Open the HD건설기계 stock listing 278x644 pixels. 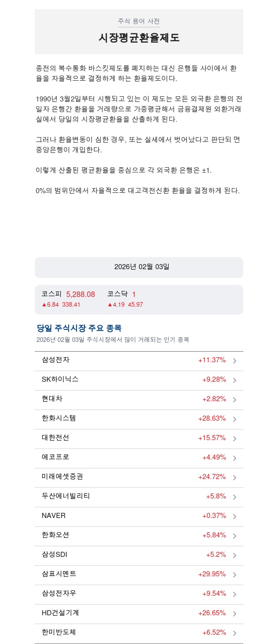pos(60,612)
